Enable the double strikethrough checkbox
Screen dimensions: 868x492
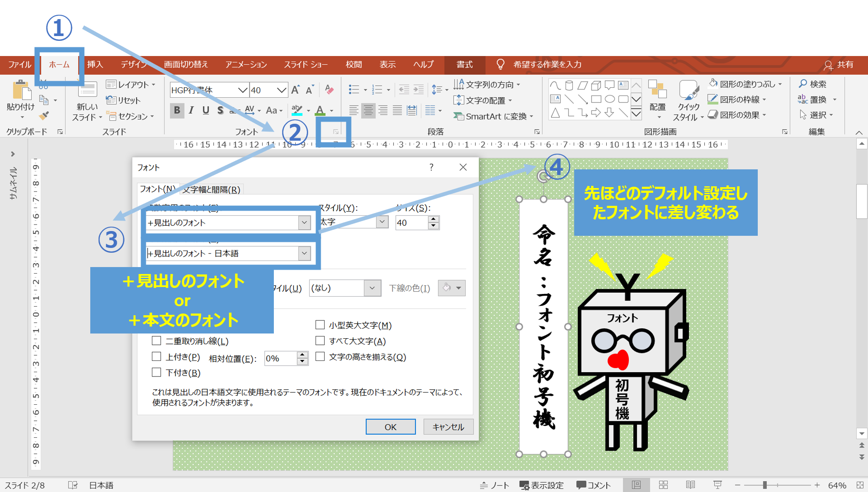point(157,341)
